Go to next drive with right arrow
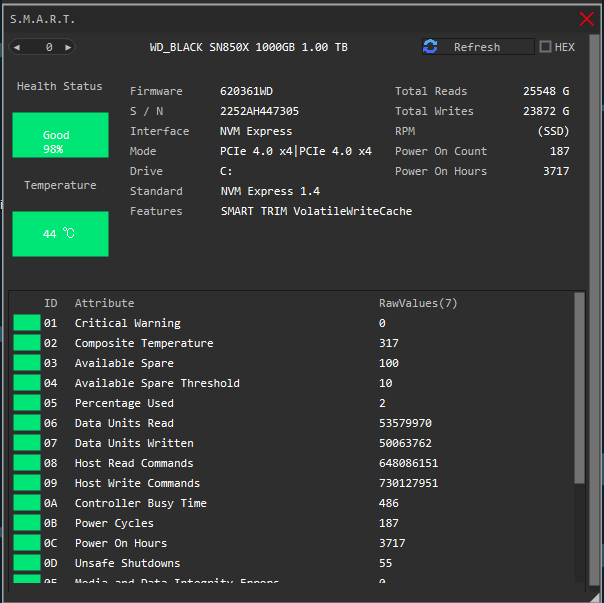This screenshot has height=603, width=604. tap(68, 47)
